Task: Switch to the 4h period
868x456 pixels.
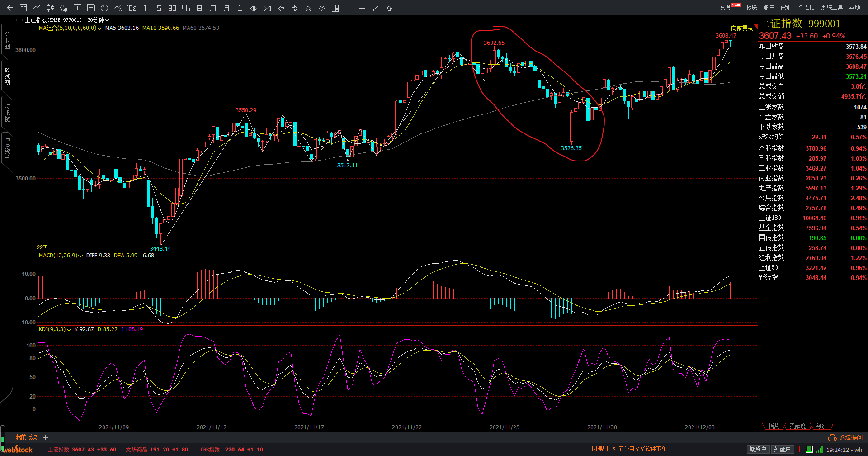Action: pyautogui.click(x=186, y=8)
